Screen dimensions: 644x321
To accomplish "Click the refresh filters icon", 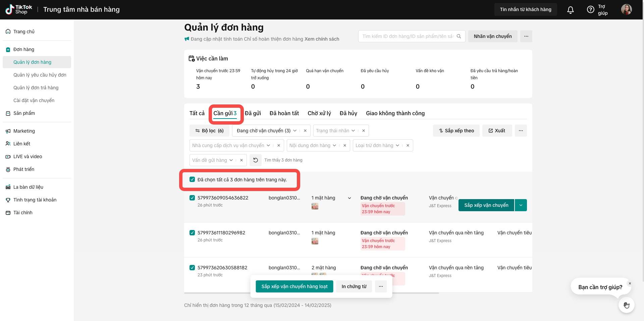I will point(255,160).
